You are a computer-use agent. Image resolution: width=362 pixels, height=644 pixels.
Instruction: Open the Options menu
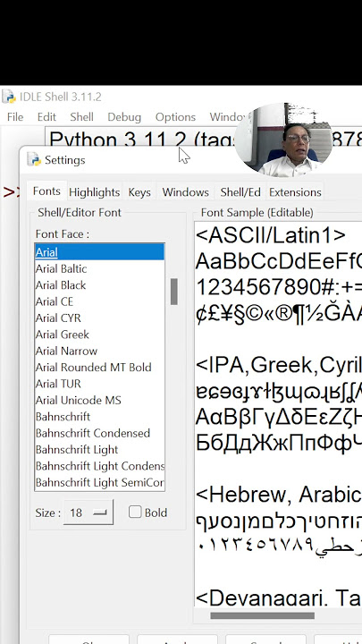click(175, 117)
